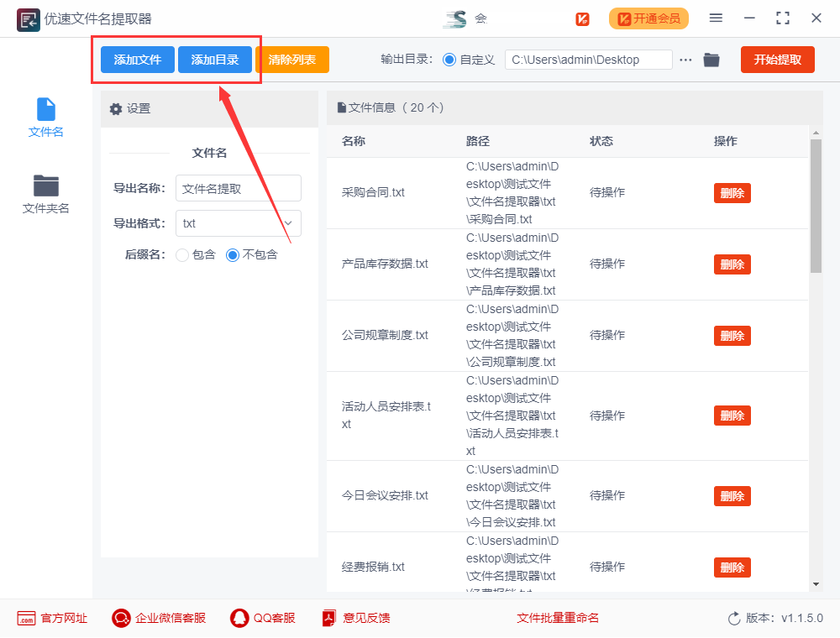Select 不包含 suffix radio option
This screenshot has width=840, height=638.
click(x=233, y=255)
